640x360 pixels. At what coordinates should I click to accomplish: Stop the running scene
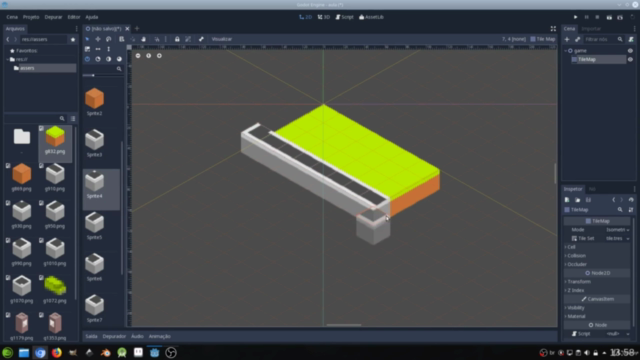pos(598,17)
